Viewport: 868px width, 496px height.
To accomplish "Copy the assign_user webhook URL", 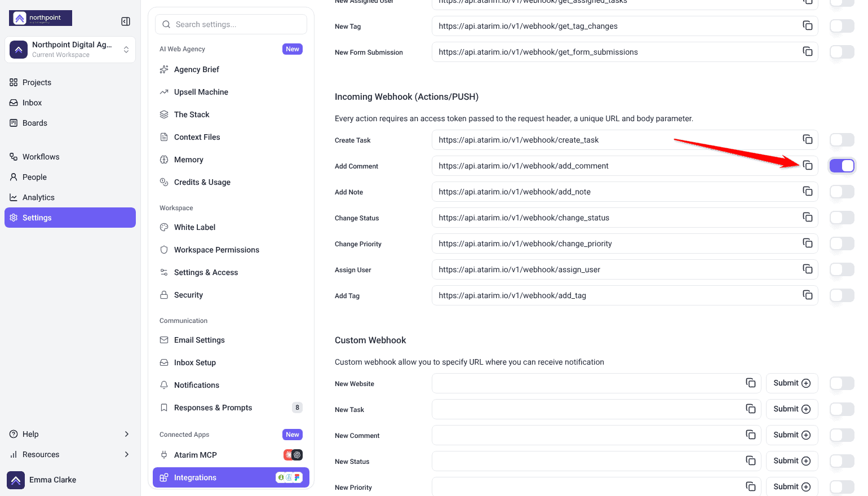I will [x=807, y=269].
